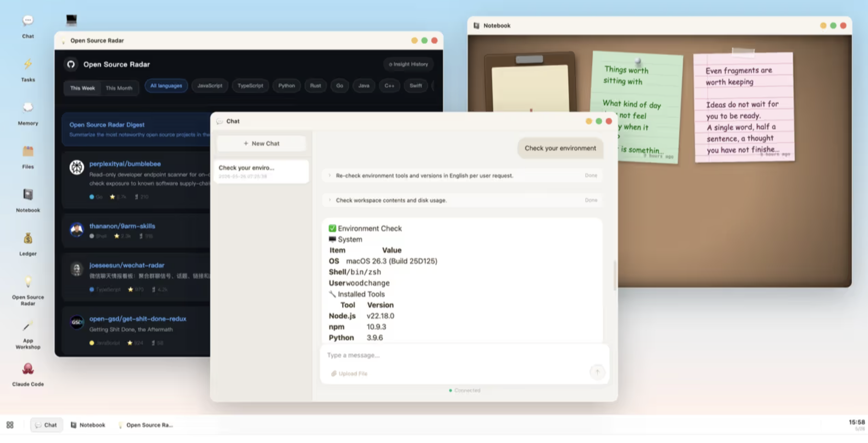This screenshot has height=443, width=868.
Task: Open the pink Even fragments note
Action: pyautogui.click(x=744, y=107)
